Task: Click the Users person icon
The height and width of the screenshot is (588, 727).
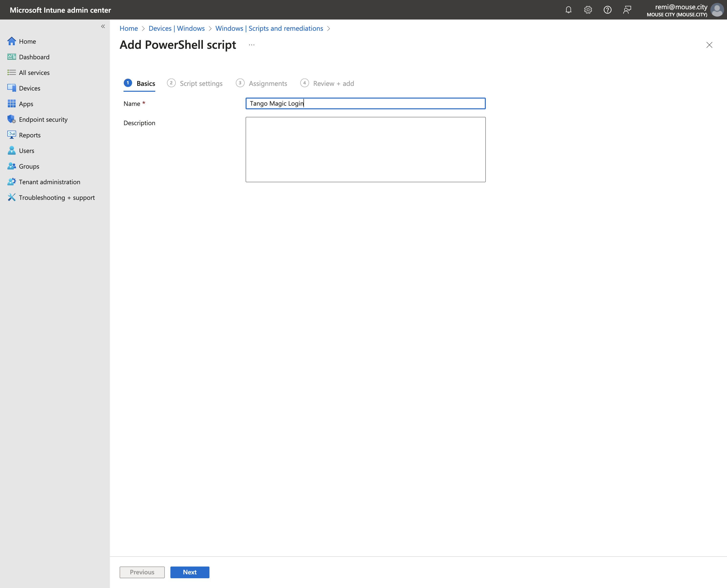Action: tap(11, 150)
